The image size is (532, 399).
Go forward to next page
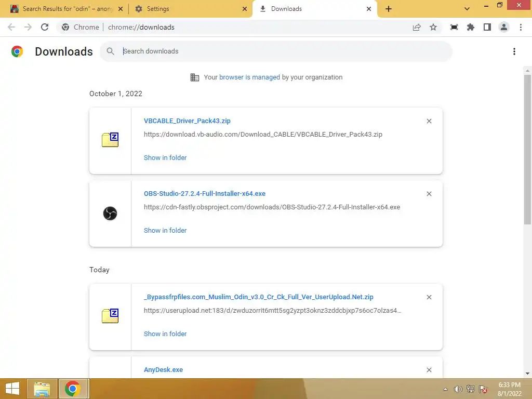point(28,27)
